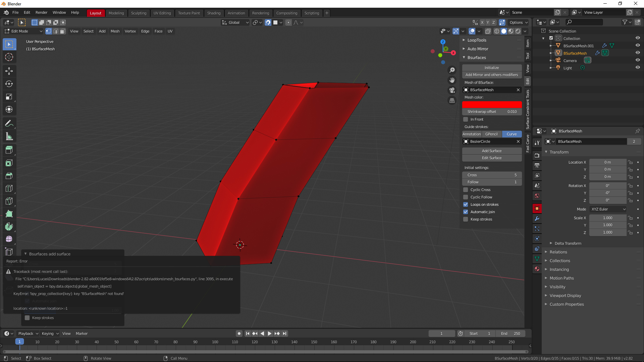Image resolution: width=644 pixels, height=362 pixels.
Task: Select the Cursor tool icon
Action: [9, 57]
